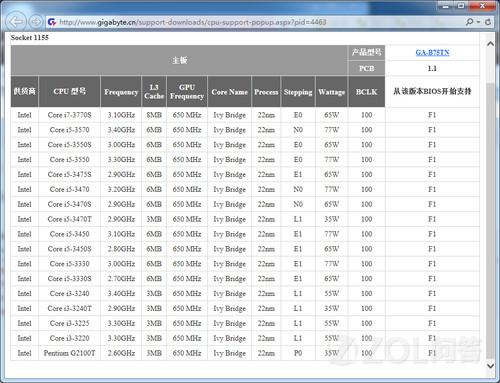
Task: Click the 产品型号 label cell
Action: coord(366,52)
